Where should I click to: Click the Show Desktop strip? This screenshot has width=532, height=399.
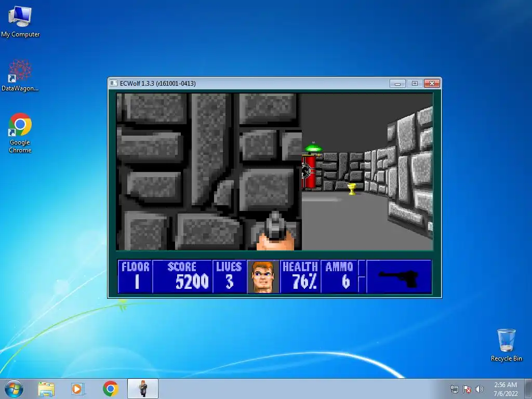(x=529, y=389)
